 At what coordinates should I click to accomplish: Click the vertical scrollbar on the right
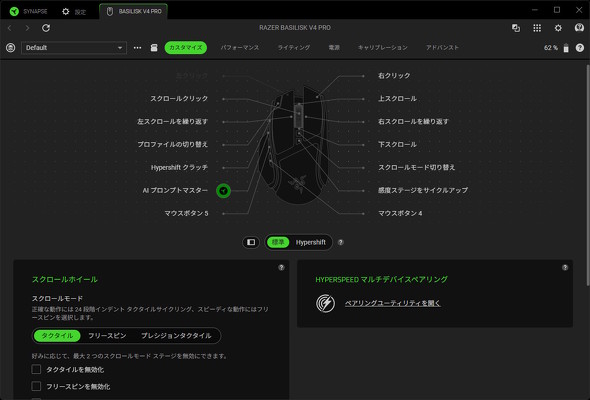[587, 175]
